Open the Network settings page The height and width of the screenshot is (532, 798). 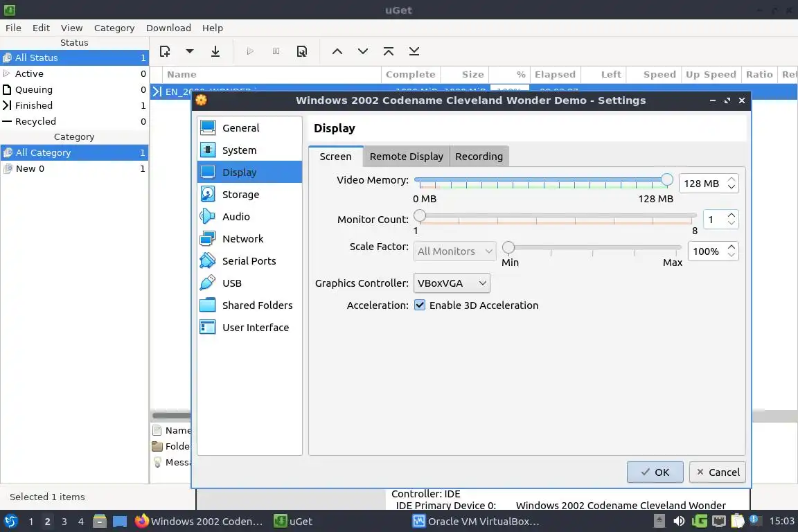(x=249, y=239)
